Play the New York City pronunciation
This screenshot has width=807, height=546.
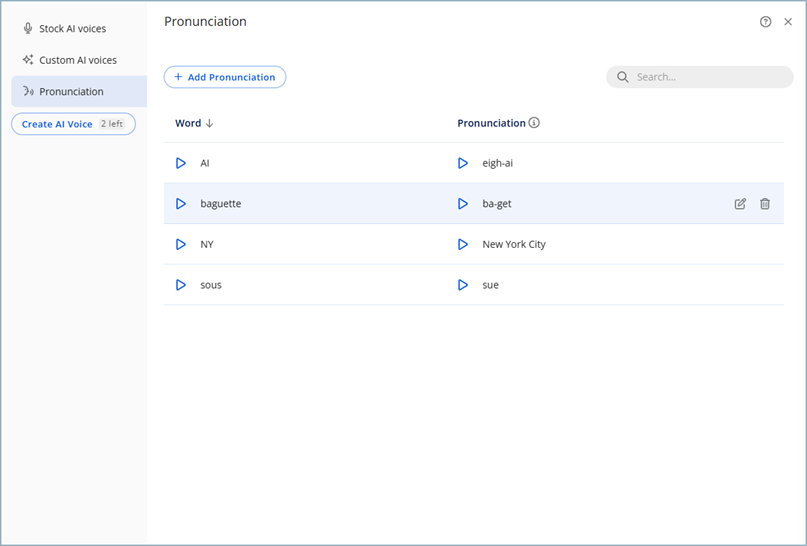point(463,244)
